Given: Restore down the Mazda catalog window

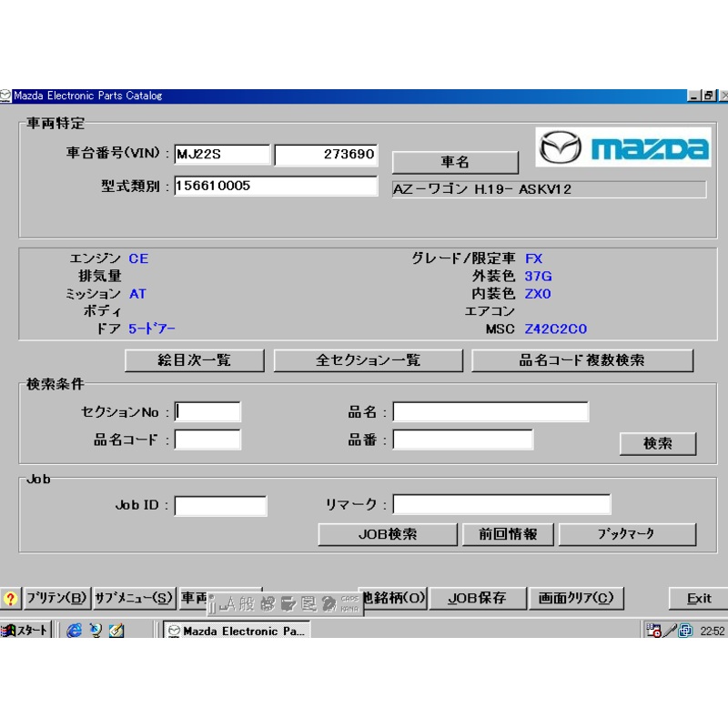Looking at the screenshot, I should click(x=709, y=96).
